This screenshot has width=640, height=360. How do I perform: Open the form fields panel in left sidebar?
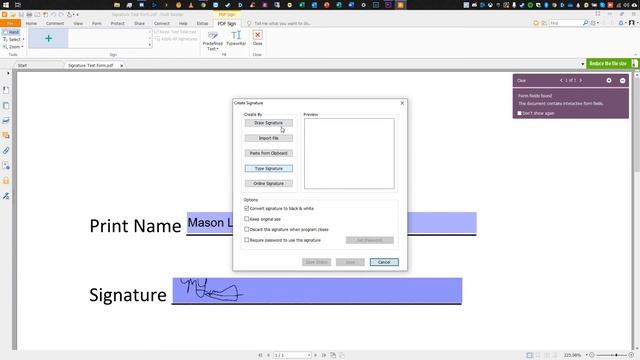[6, 166]
